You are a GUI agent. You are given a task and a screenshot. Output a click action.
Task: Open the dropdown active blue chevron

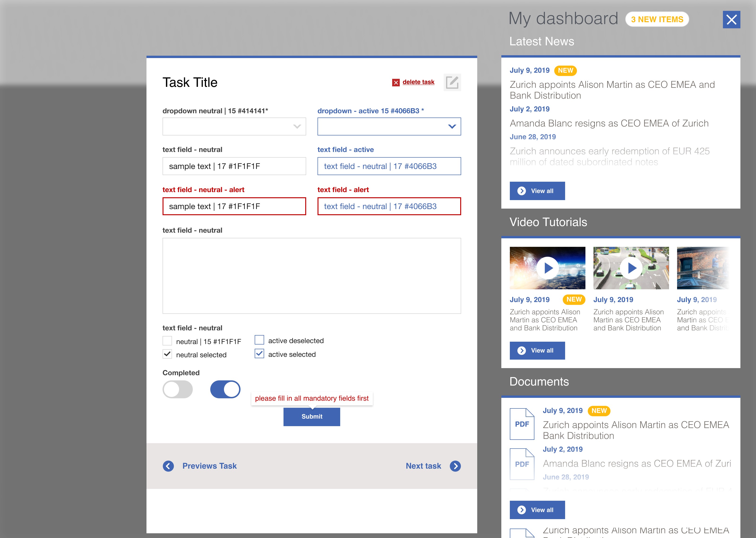point(452,126)
